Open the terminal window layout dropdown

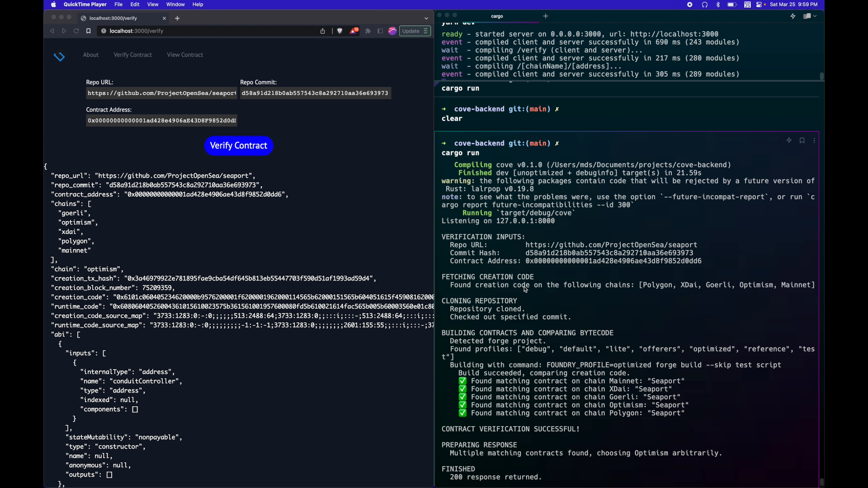coord(810,16)
